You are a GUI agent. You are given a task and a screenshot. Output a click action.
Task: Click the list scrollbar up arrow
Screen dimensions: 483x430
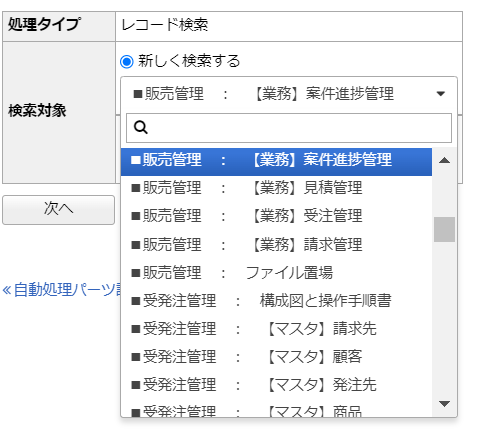(444, 161)
